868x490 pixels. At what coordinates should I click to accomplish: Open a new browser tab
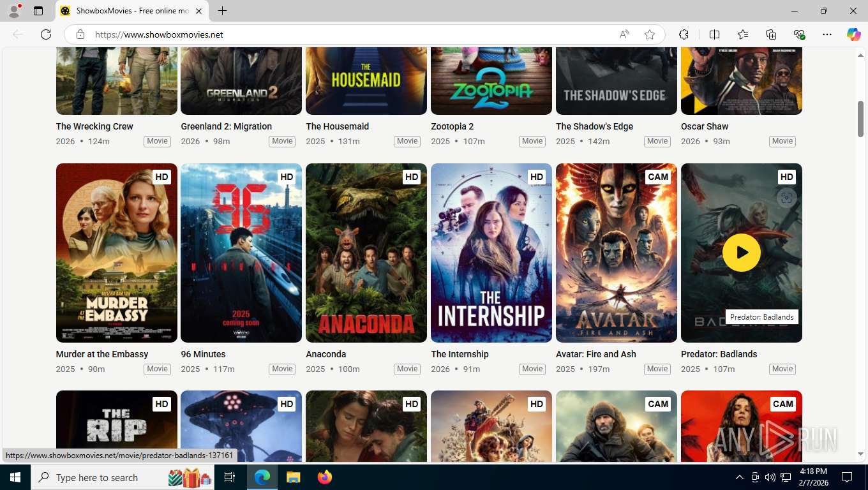click(222, 11)
